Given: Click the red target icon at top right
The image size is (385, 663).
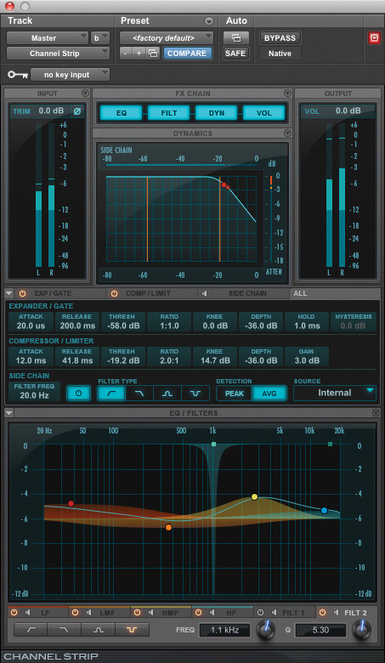Looking at the screenshot, I should pos(374,38).
